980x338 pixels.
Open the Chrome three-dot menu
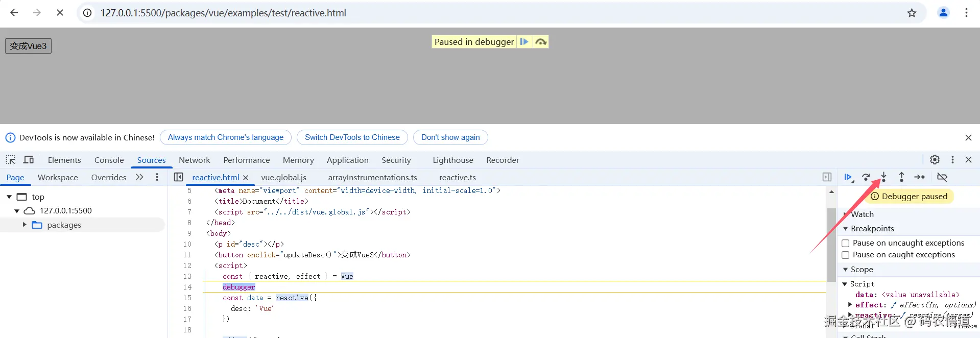click(x=966, y=13)
